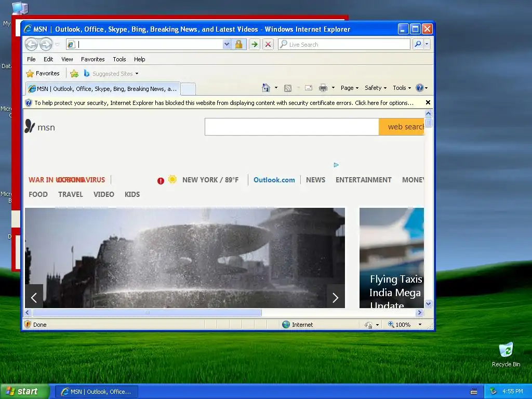
Task: Click the horizontal scrollbar thumb
Action: coord(147,312)
